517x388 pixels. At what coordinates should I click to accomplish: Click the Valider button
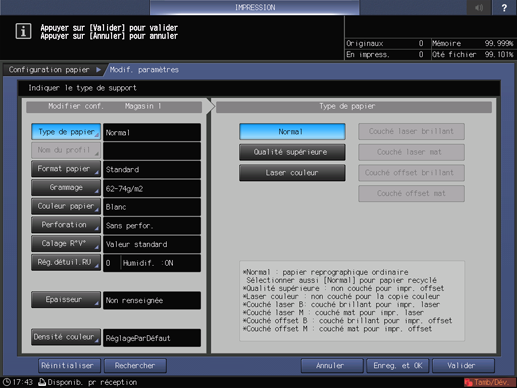coord(463,366)
